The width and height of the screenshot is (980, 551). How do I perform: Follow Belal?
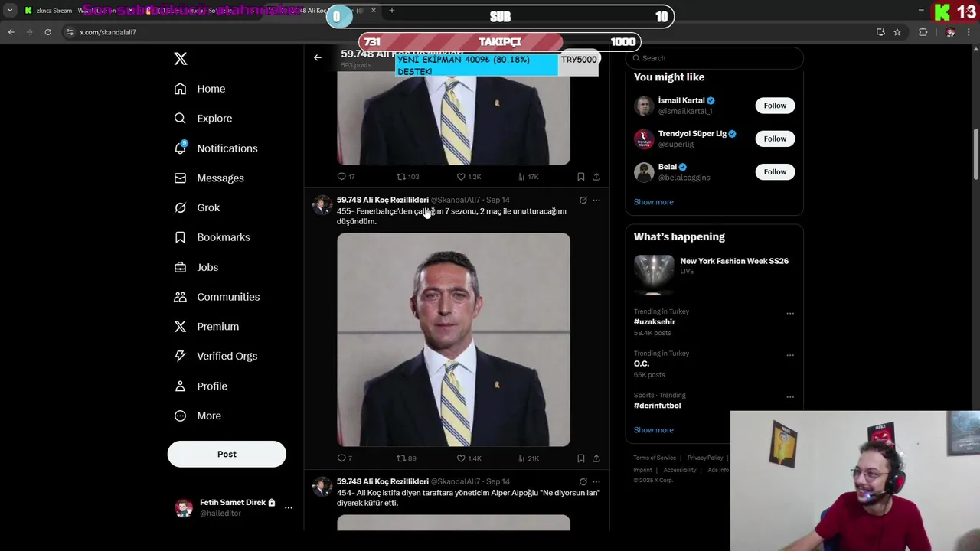click(x=775, y=171)
